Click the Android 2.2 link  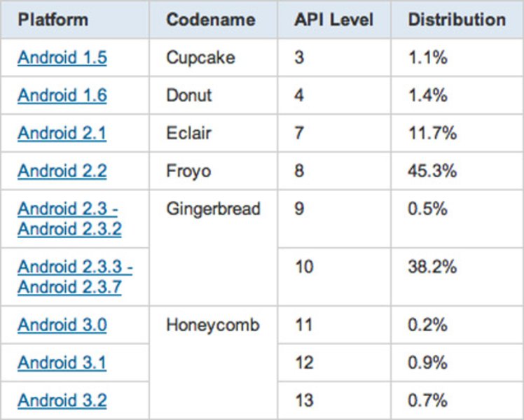62,171
